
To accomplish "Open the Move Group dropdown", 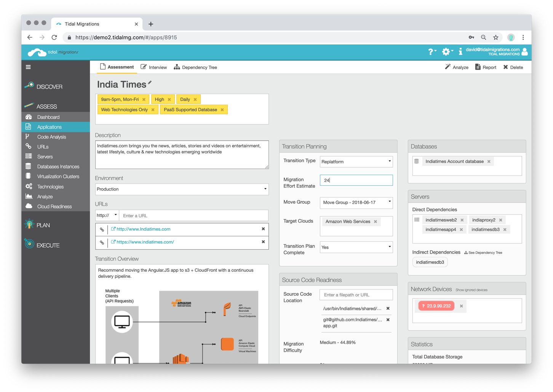I will point(356,202).
